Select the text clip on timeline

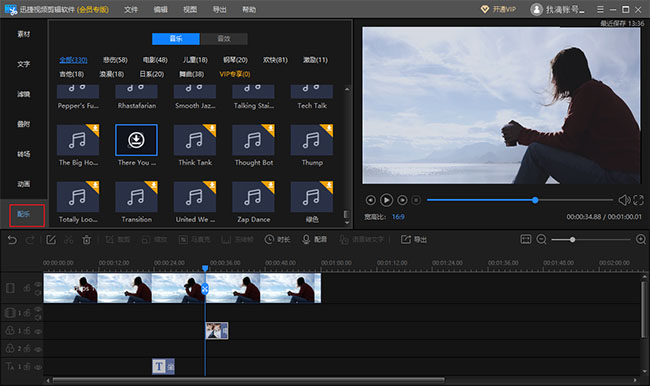pos(163,367)
